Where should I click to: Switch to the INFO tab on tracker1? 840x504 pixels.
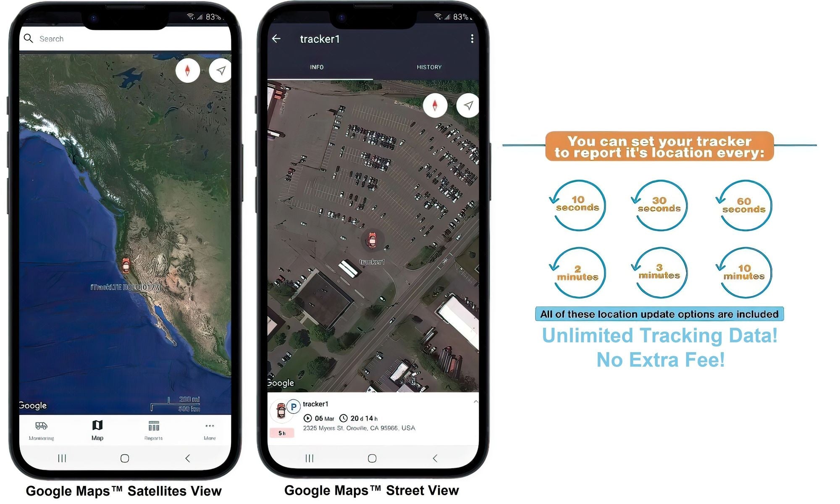click(x=317, y=67)
